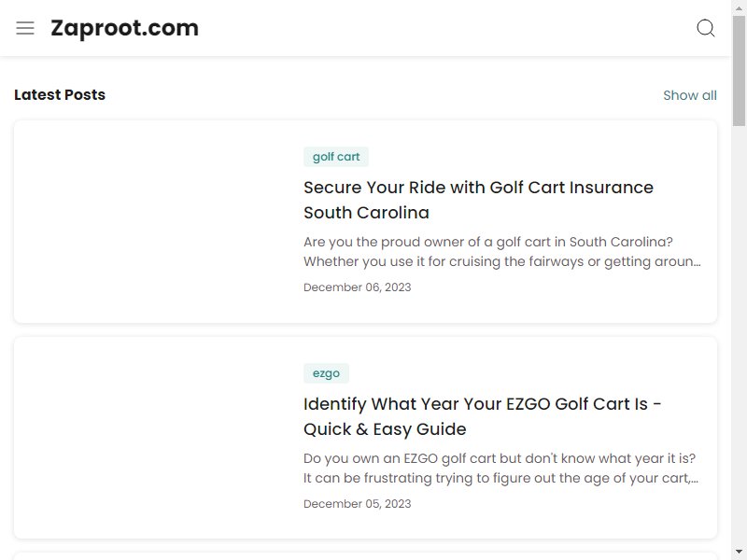Go to Zaproot.com home logo
Viewport: 747px width, 560px height.
(124, 28)
